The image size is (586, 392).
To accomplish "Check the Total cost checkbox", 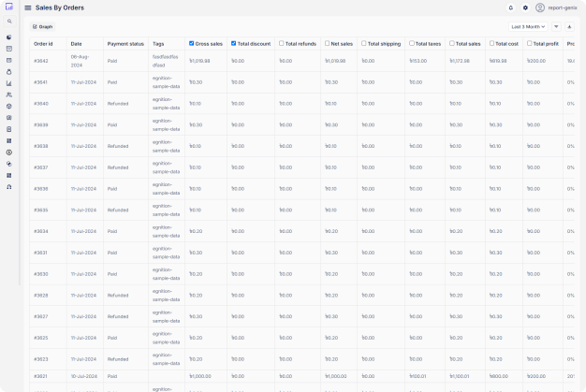I will 491,43.
